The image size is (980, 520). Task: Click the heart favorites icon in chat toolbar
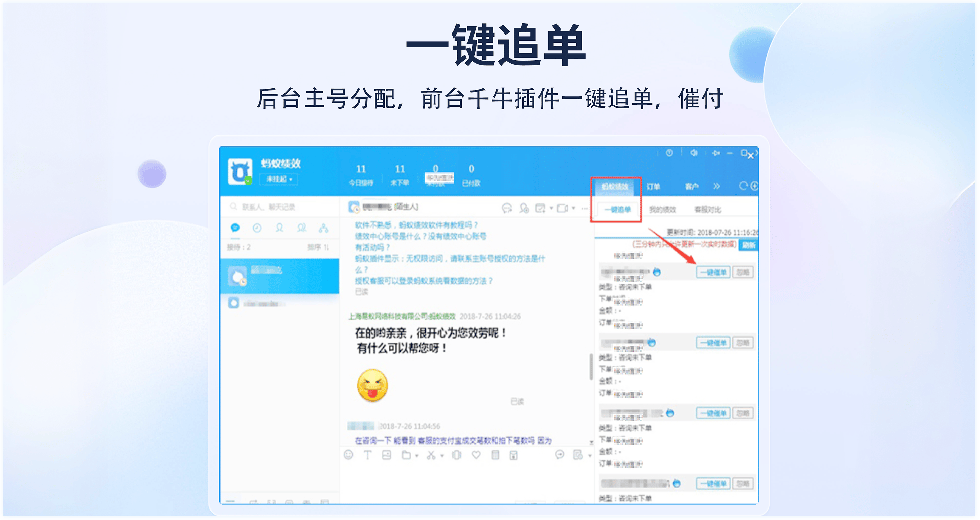[476, 455]
